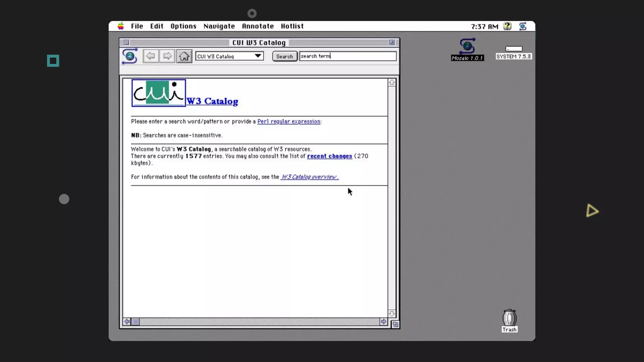Open the Apple menu
The height and width of the screenshot is (362, 644).
(121, 26)
